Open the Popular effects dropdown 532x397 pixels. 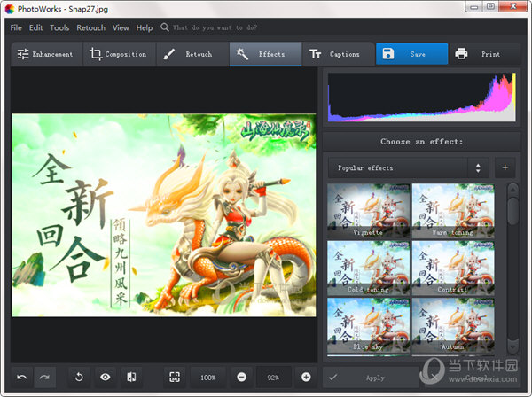(x=409, y=167)
